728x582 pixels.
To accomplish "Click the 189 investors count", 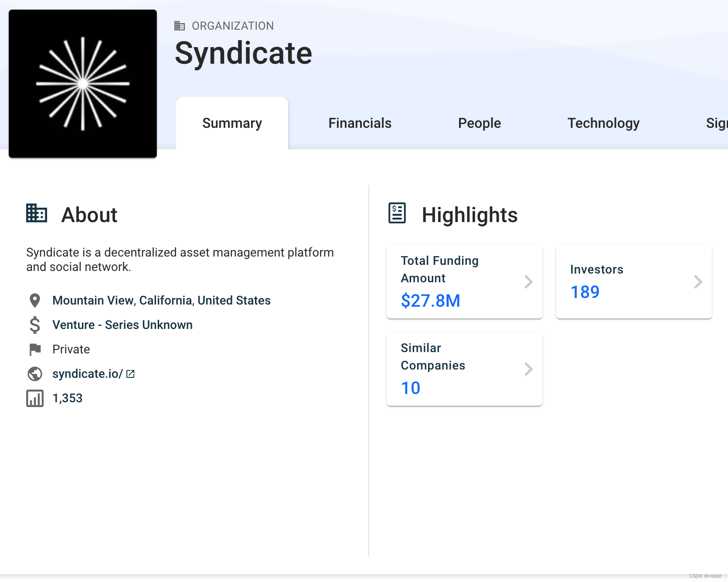I will point(585,292).
